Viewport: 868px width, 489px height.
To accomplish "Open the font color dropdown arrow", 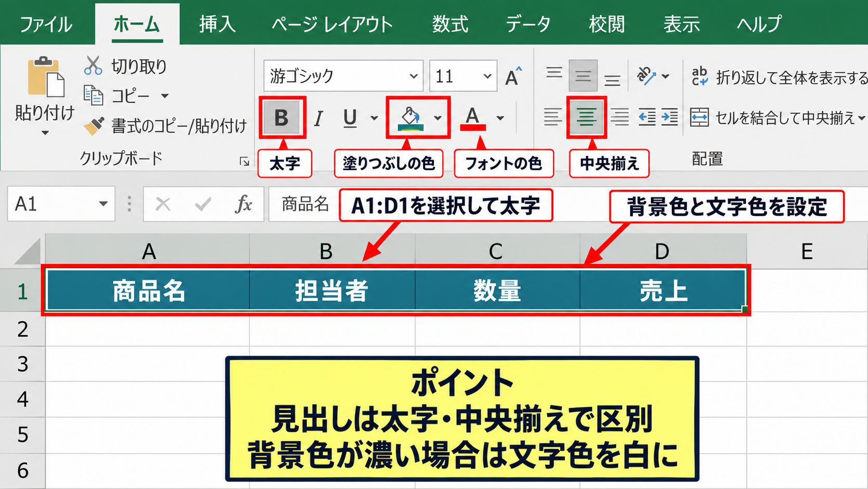I will pos(500,118).
